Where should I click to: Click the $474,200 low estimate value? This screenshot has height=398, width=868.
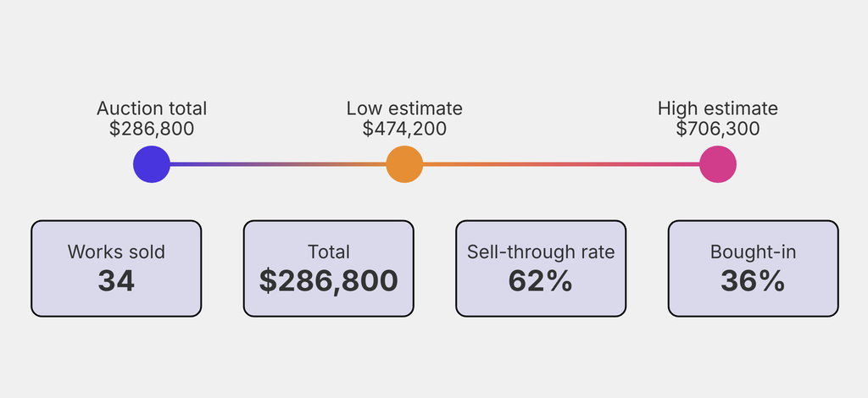click(x=404, y=129)
